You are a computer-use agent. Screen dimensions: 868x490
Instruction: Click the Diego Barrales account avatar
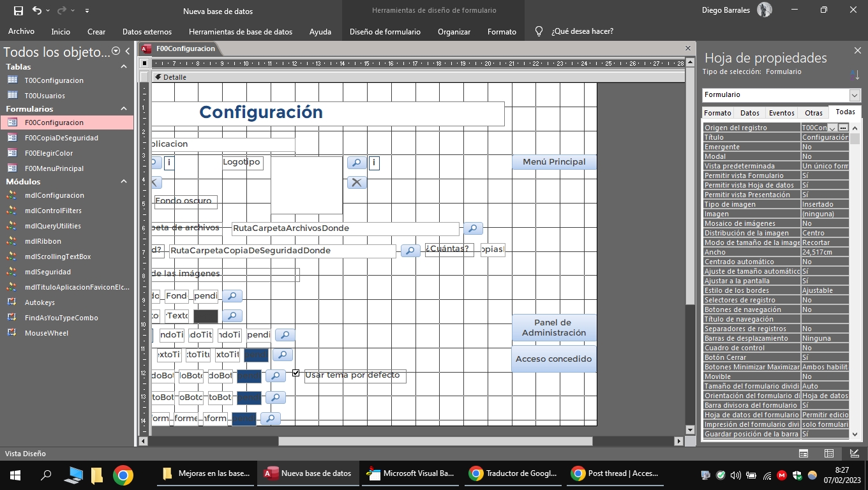pyautogui.click(x=764, y=10)
